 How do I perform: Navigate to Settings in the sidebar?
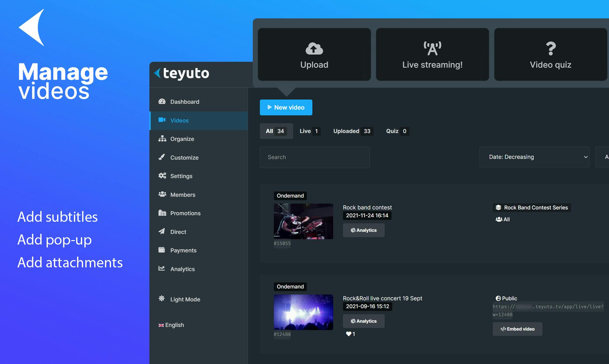click(x=199, y=176)
